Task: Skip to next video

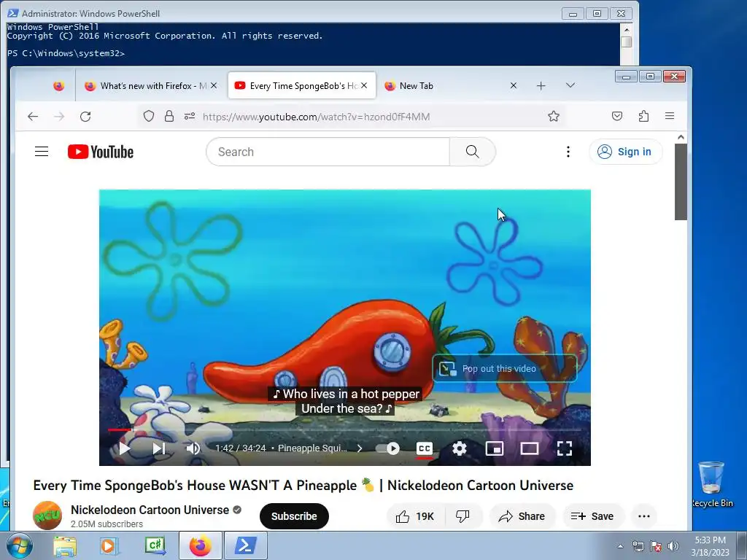Action: (158, 448)
